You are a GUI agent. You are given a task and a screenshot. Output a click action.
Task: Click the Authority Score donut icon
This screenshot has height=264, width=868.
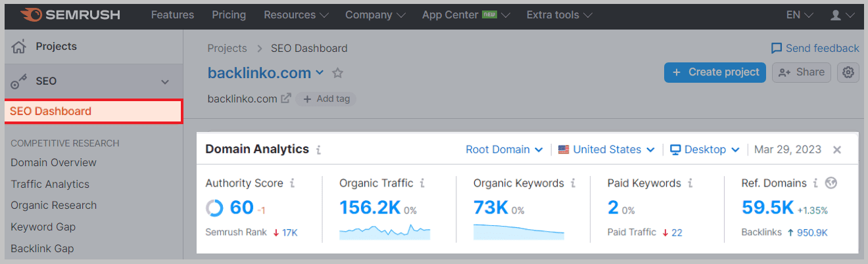click(x=214, y=208)
